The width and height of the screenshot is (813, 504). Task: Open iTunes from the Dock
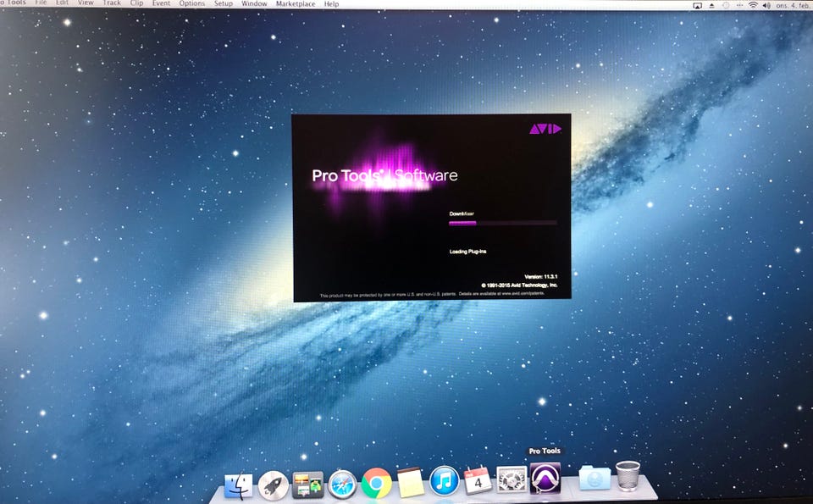tap(445, 481)
